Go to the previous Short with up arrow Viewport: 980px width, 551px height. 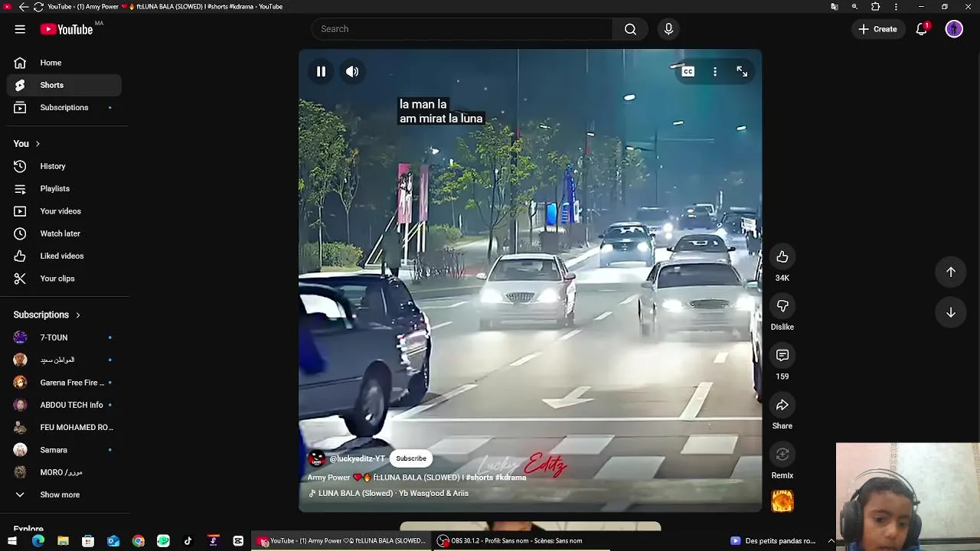click(x=951, y=272)
